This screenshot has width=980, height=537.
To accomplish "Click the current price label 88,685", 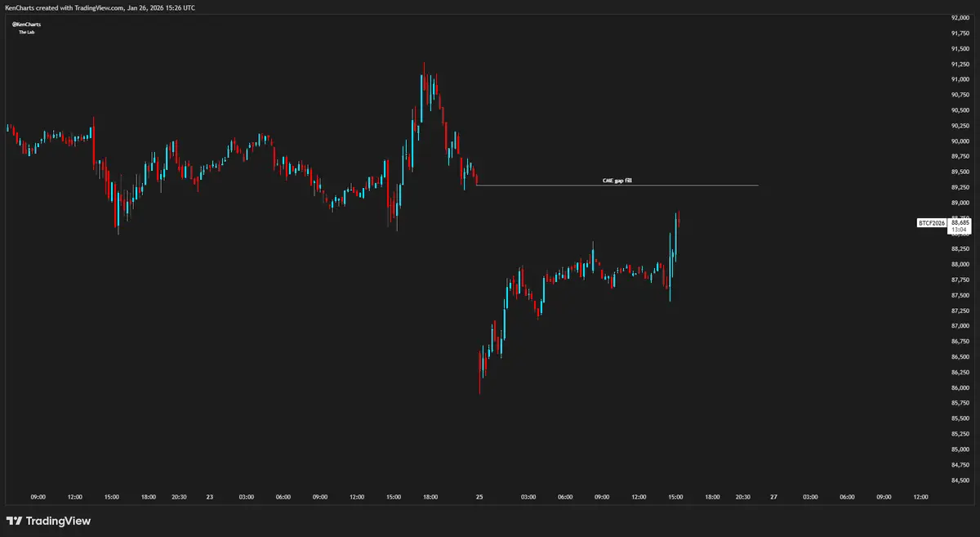I will [x=960, y=222].
